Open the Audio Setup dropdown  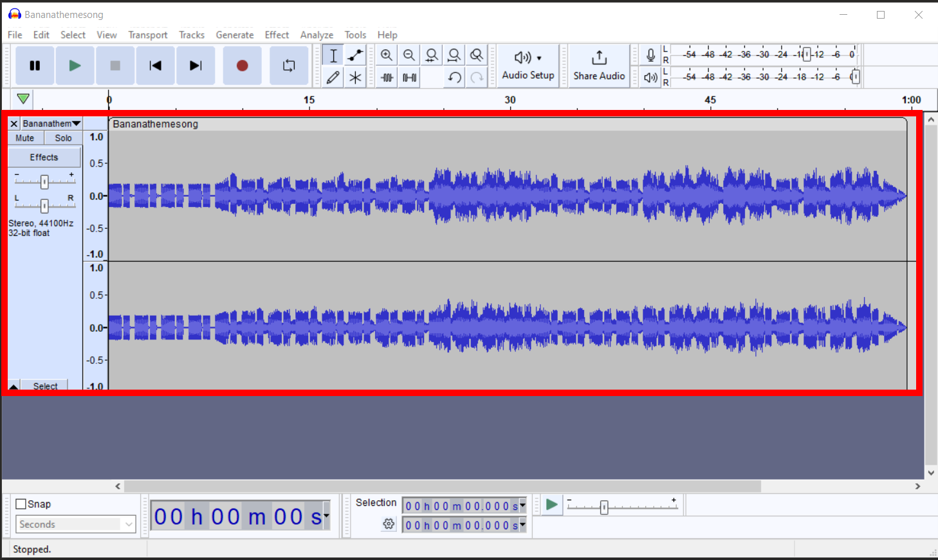tap(528, 64)
